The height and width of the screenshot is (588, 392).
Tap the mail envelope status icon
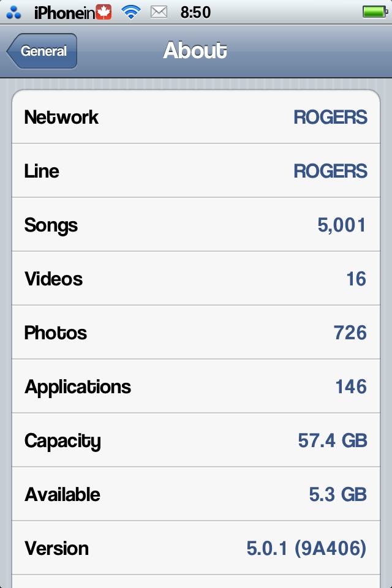159,12
